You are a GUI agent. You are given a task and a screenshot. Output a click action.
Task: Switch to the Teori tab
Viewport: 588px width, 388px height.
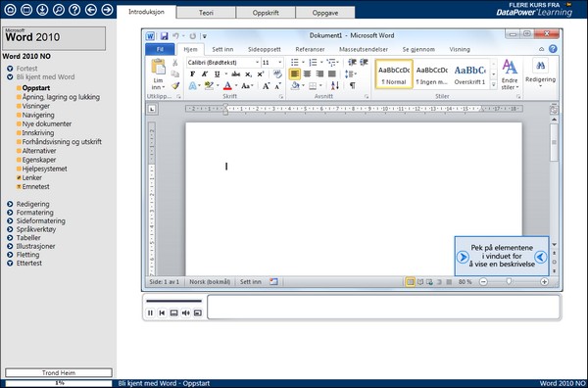206,13
